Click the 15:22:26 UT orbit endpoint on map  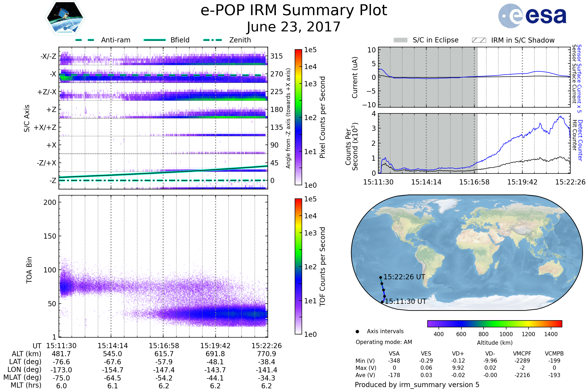(380, 277)
